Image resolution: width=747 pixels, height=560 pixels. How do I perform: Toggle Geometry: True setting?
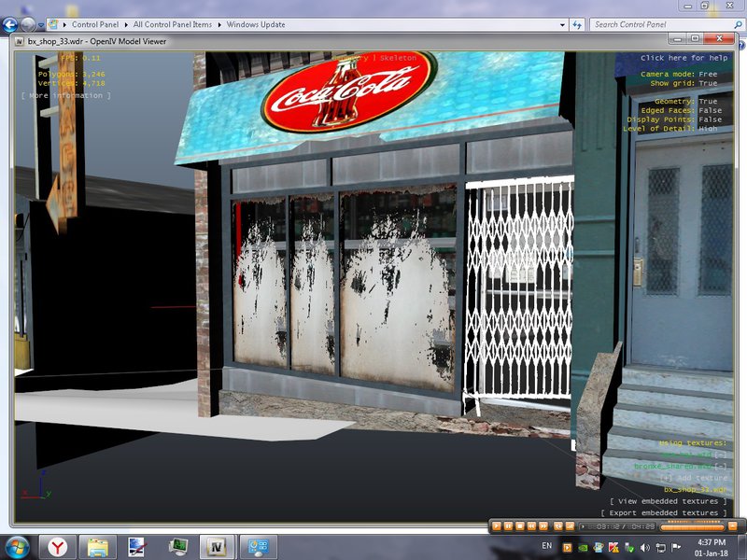click(685, 101)
